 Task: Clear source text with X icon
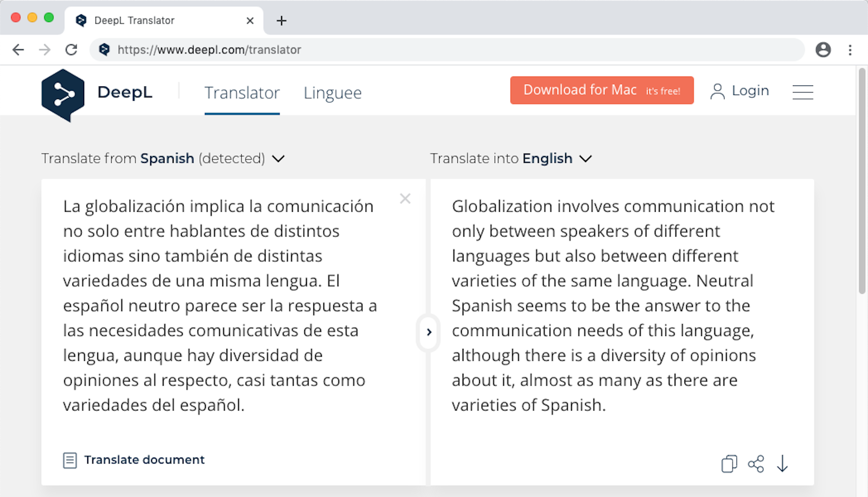[405, 199]
